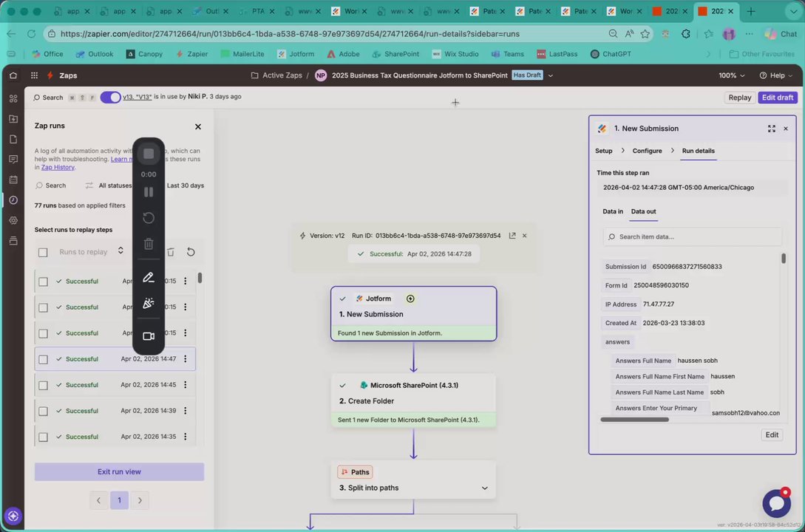This screenshot has width=805, height=532.
Task: Open more options for Apr 02, 2026 14:39 run
Action: click(x=186, y=411)
